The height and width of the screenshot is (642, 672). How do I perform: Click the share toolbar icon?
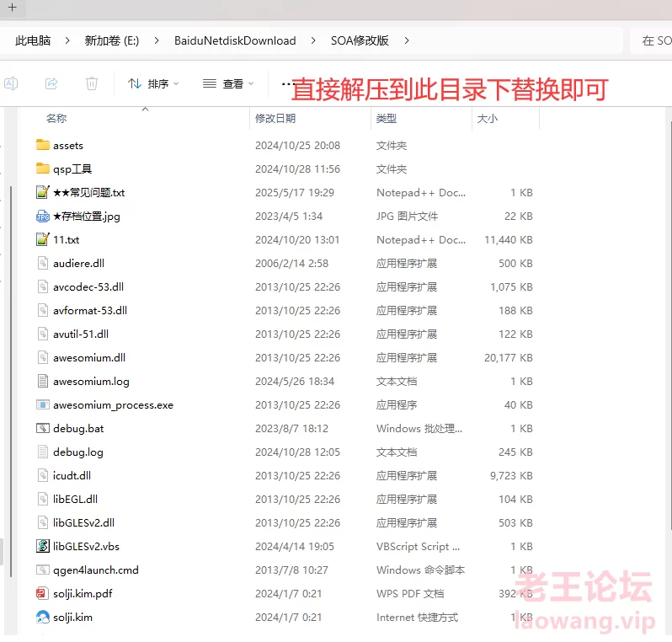51,83
